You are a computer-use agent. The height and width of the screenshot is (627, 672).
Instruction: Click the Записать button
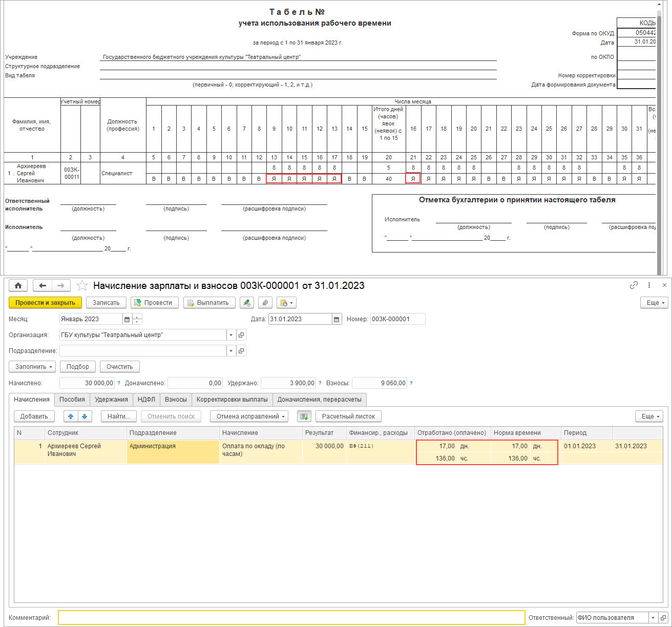pos(106,303)
